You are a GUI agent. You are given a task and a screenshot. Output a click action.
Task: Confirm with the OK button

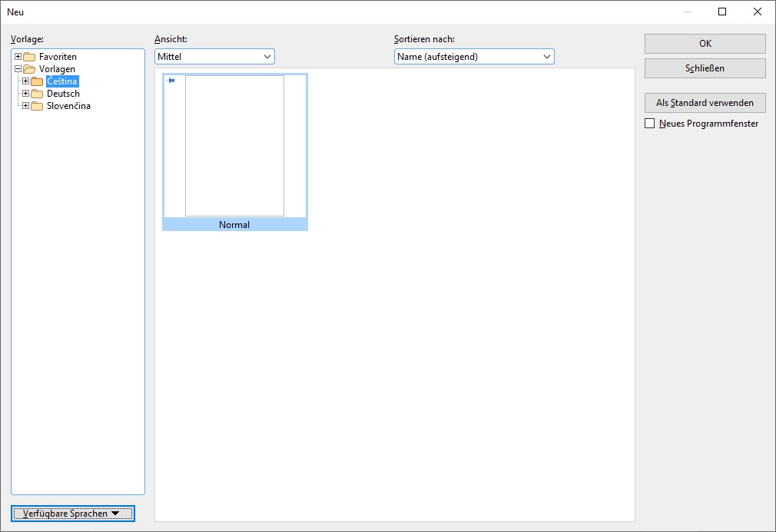tap(705, 44)
